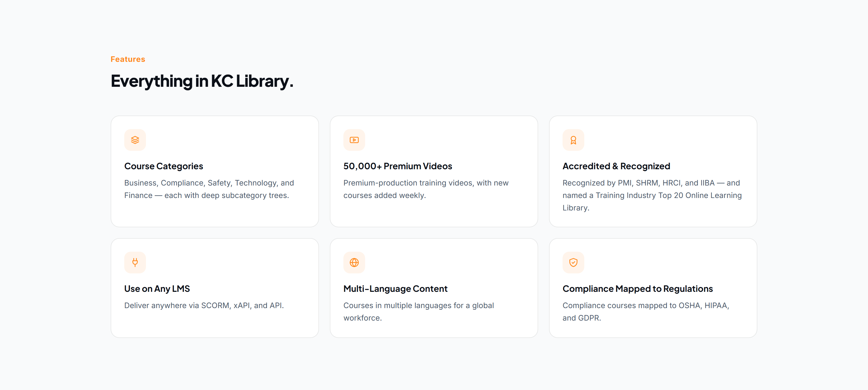Click the video play icon for Premium Videos

tap(354, 140)
